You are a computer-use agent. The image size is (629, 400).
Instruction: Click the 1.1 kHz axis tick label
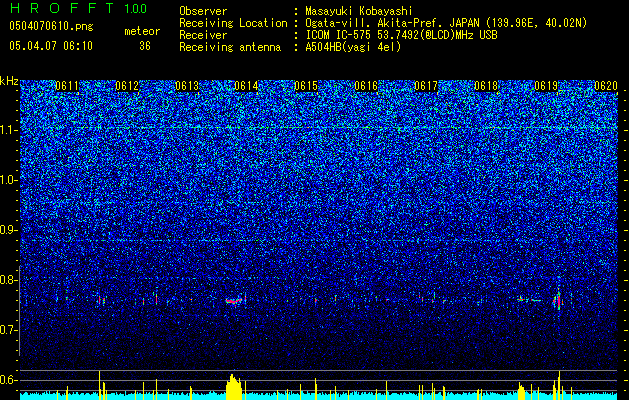tap(7, 130)
